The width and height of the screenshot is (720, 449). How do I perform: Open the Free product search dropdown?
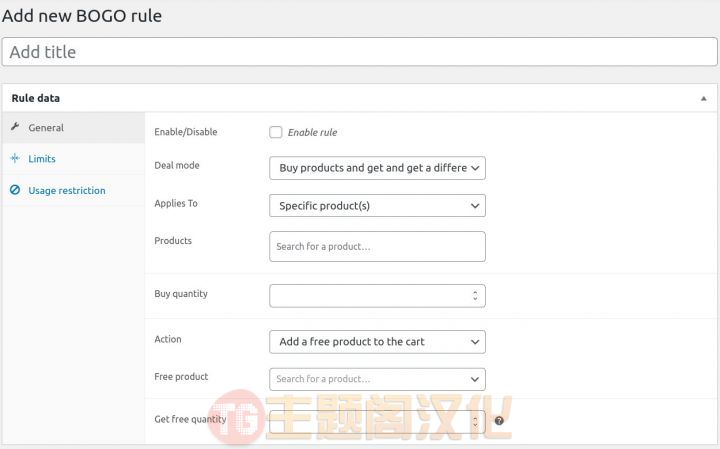tap(377, 379)
